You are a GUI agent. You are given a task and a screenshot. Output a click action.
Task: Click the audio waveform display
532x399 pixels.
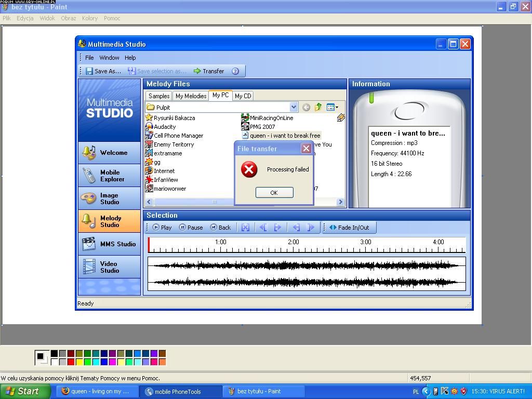(x=307, y=273)
